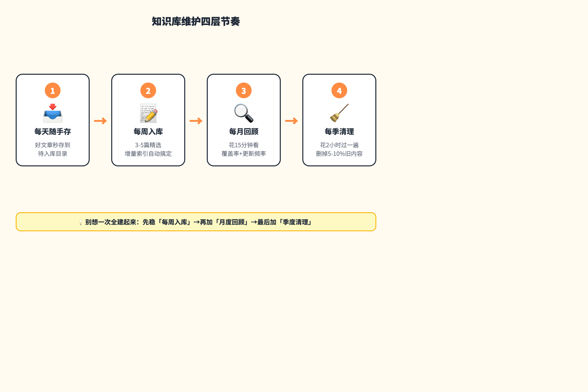This screenshot has width=588, height=392.
Task: Click the text 花2小时过一遍
Action: coord(339,145)
